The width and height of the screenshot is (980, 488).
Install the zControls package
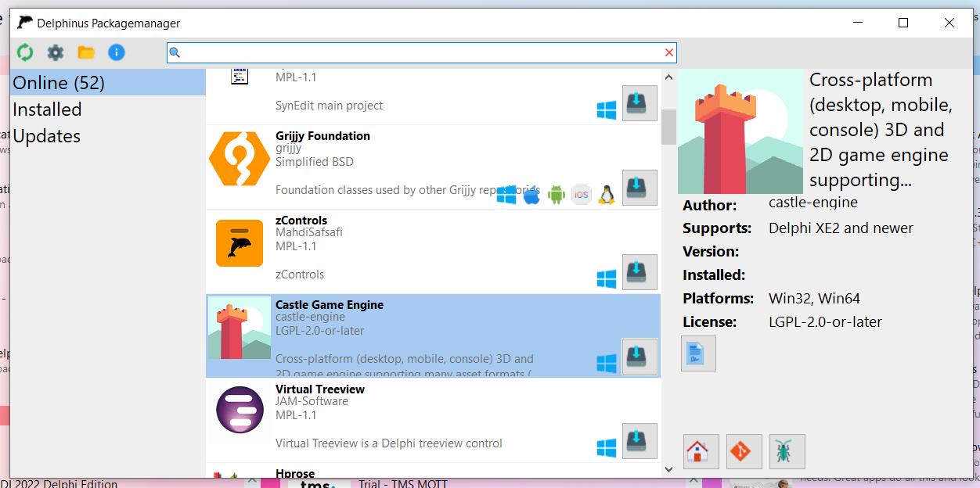pos(639,272)
